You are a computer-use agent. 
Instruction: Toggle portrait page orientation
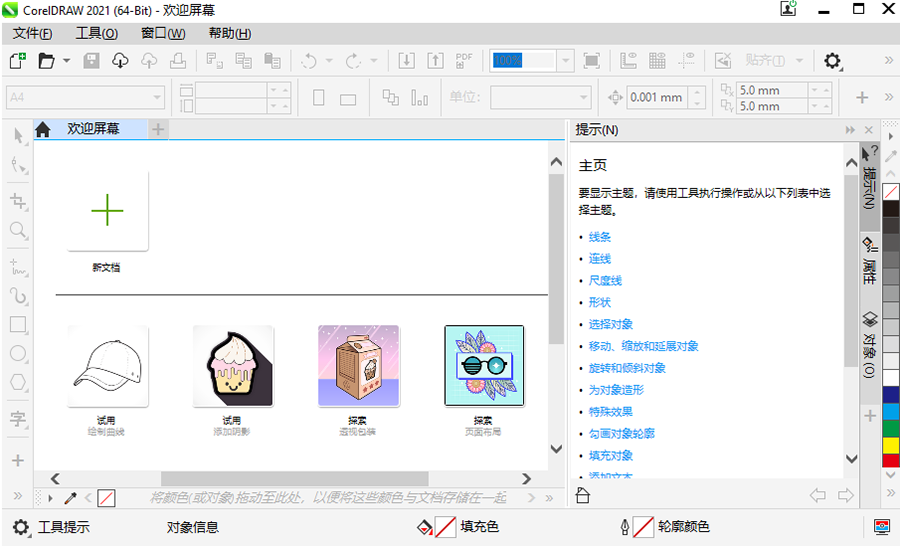pos(319,98)
